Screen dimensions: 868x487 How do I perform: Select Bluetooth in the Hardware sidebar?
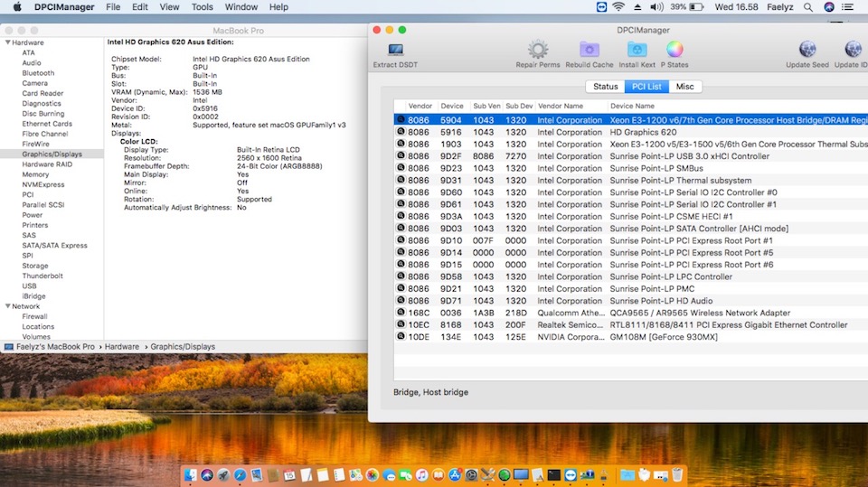38,73
